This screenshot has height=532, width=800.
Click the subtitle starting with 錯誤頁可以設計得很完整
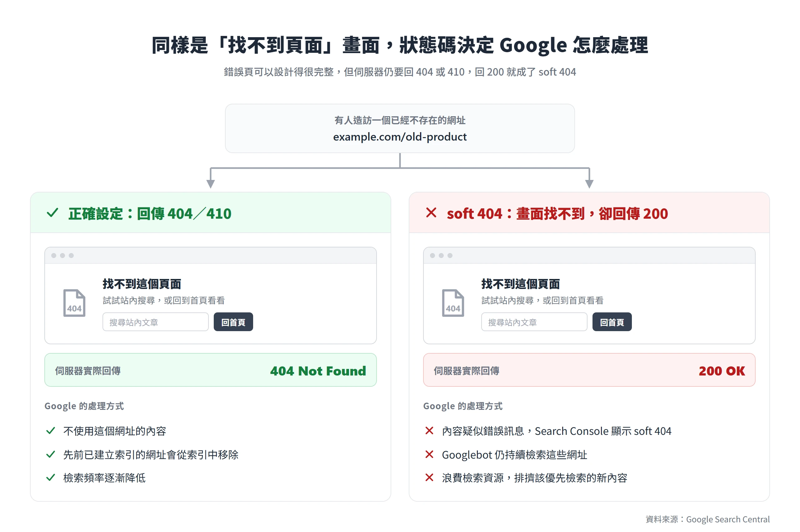click(400, 72)
